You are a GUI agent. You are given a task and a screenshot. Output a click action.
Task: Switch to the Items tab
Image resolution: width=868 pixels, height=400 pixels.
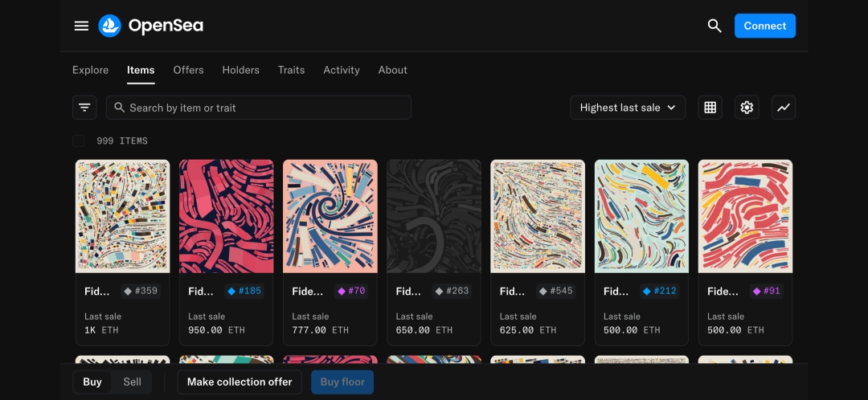141,70
